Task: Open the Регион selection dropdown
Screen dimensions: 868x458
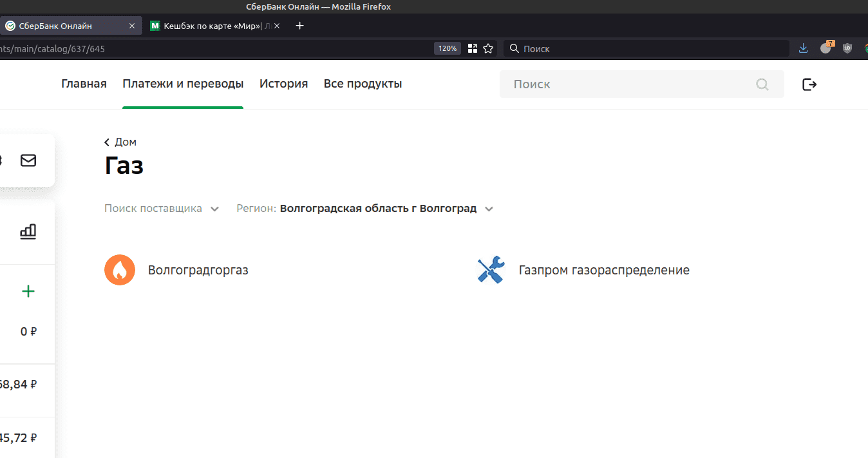Action: click(364, 209)
